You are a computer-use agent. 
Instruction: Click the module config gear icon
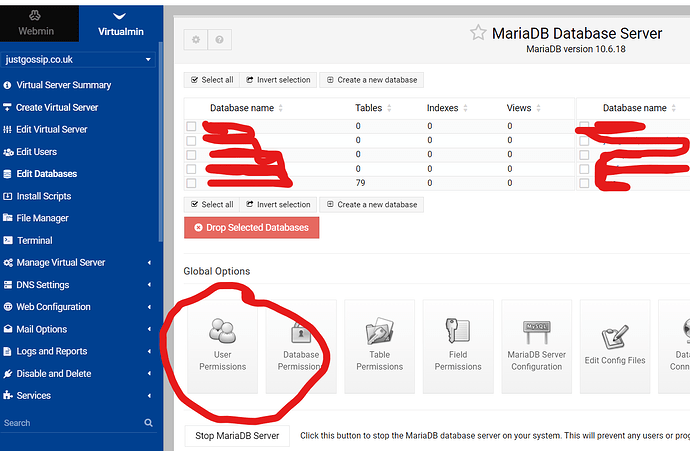click(x=196, y=39)
